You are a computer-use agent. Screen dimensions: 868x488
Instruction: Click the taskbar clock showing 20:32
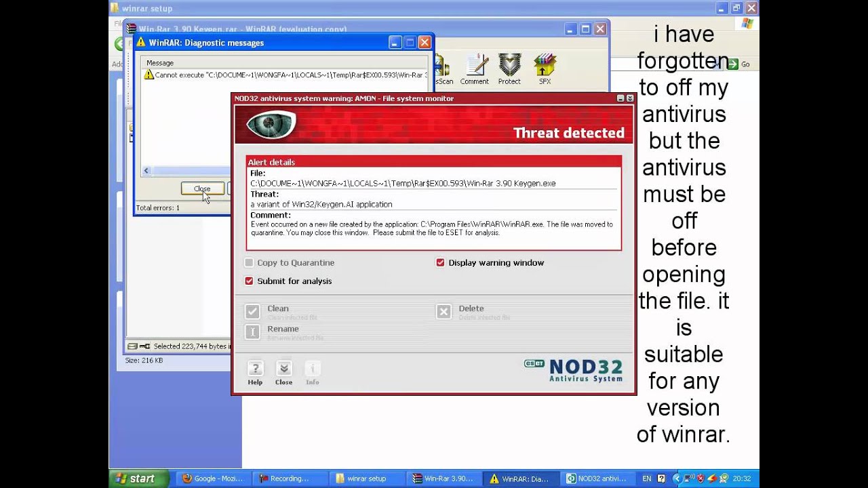coord(741,479)
